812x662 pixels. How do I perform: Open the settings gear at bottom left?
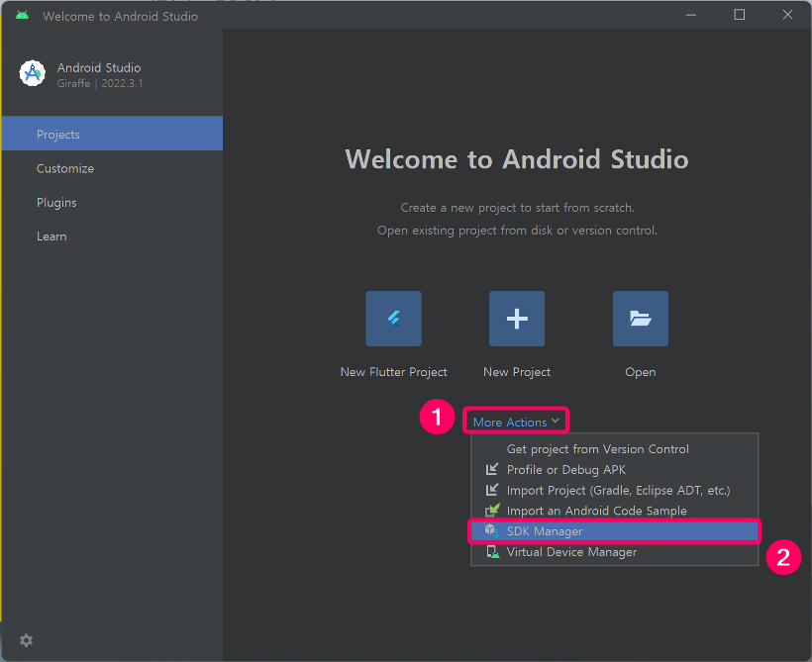pyautogui.click(x=26, y=640)
